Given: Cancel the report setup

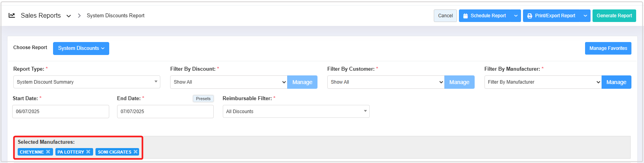Looking at the screenshot, I should [445, 16].
